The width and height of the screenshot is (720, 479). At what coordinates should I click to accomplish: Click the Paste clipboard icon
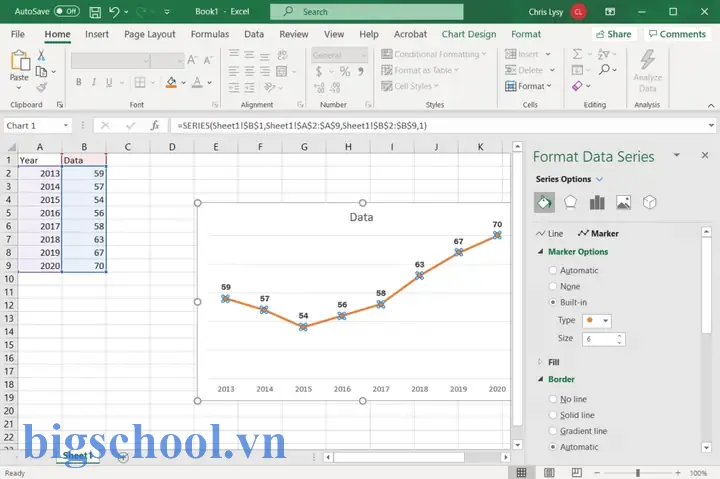coord(20,61)
